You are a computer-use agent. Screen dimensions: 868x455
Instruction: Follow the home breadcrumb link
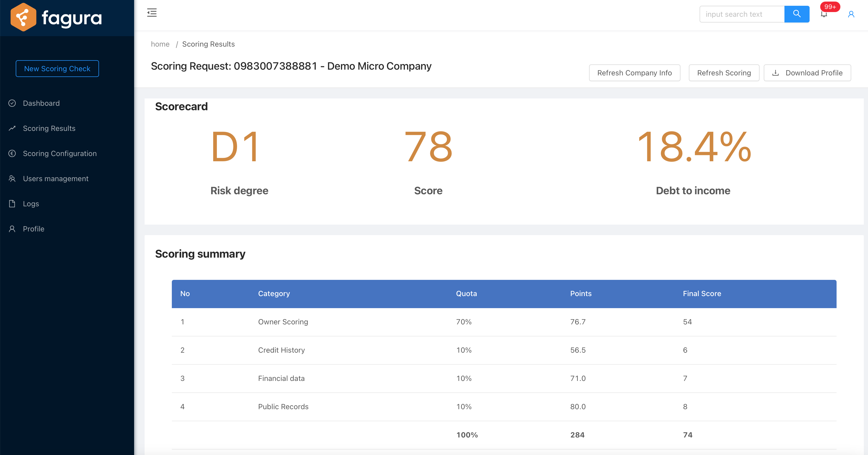pos(160,44)
